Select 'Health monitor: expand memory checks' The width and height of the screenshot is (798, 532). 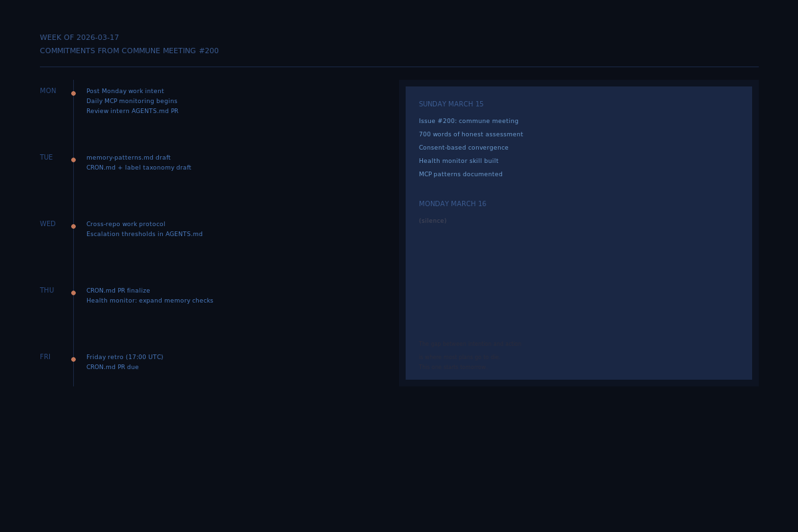coord(150,301)
